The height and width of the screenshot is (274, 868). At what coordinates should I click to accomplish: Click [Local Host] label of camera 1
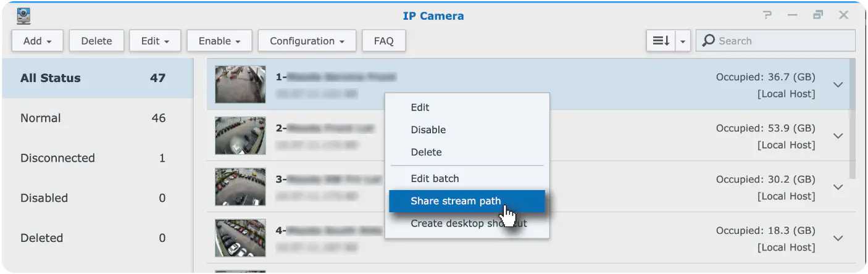tap(786, 94)
